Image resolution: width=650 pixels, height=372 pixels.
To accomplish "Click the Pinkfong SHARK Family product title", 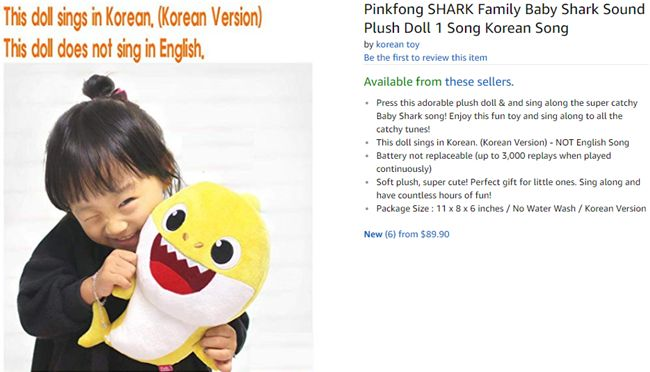I will pos(504,19).
